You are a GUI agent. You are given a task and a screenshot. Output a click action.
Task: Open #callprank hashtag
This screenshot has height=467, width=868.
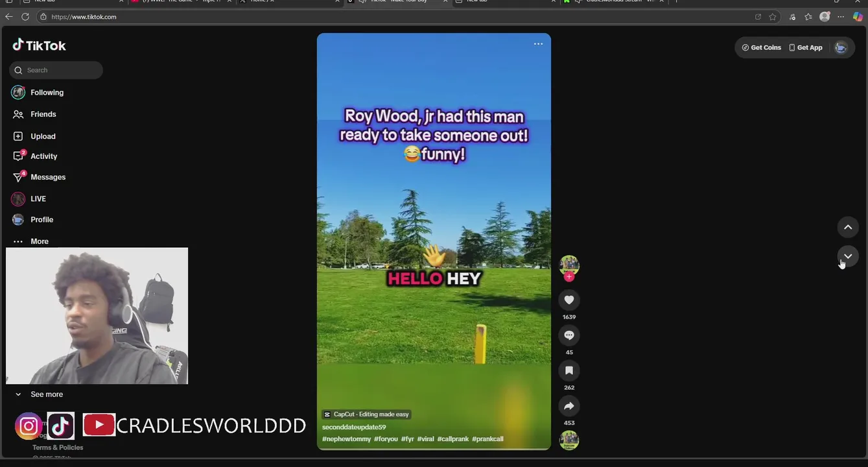pyautogui.click(x=453, y=439)
